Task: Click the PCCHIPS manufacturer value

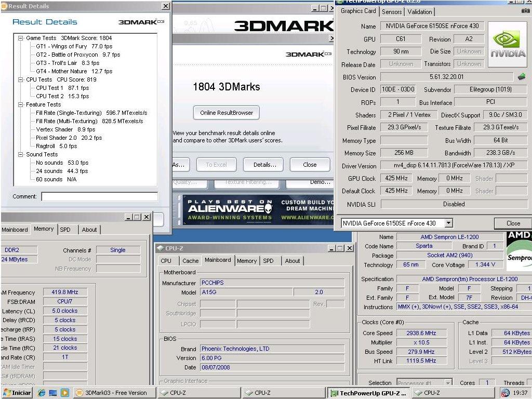Action: click(272, 283)
